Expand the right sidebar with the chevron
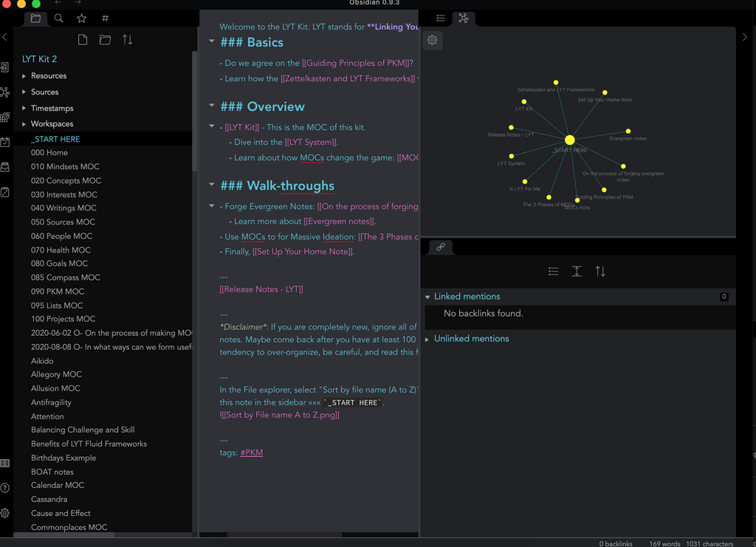The height and width of the screenshot is (547, 756). click(x=745, y=36)
